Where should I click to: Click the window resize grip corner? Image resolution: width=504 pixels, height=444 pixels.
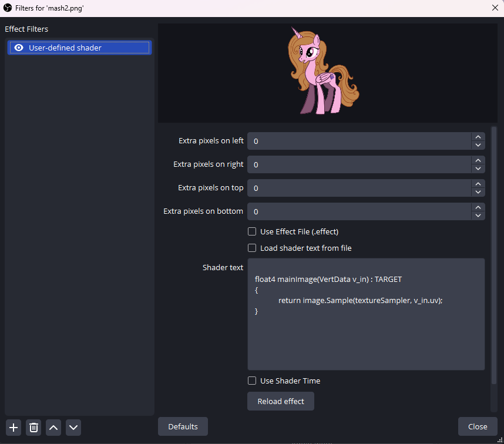[500, 440]
